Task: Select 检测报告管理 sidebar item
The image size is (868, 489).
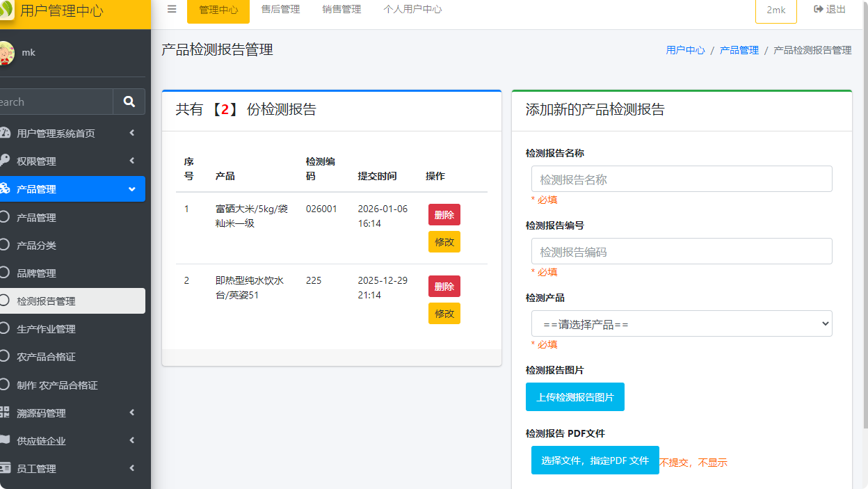Action: click(72, 300)
